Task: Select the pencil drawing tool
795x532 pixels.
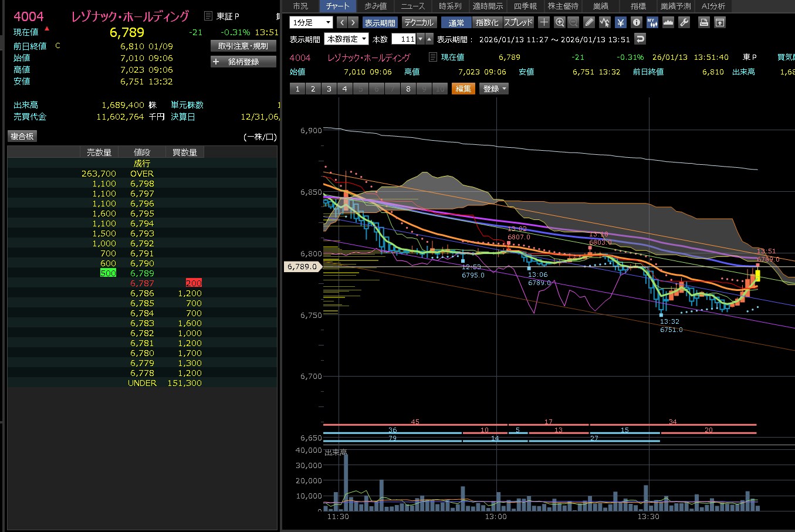Action: click(590, 22)
